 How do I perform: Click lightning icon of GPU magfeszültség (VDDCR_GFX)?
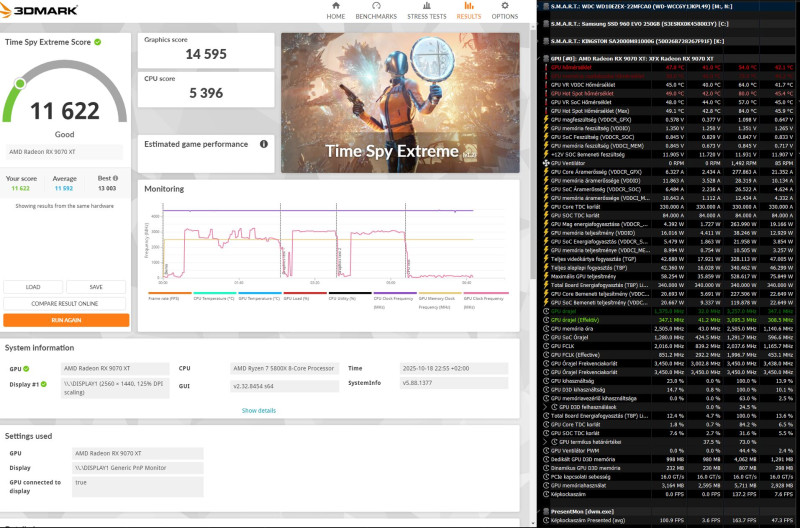pyautogui.click(x=546, y=119)
